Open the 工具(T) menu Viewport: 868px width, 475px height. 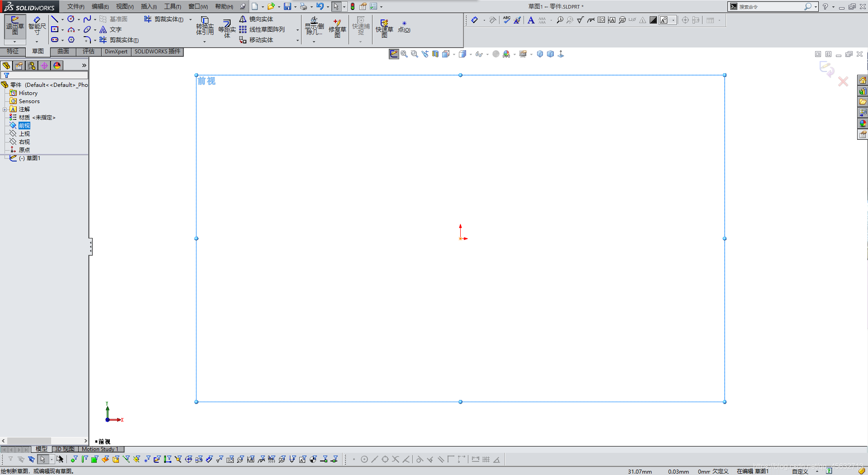[173, 6]
